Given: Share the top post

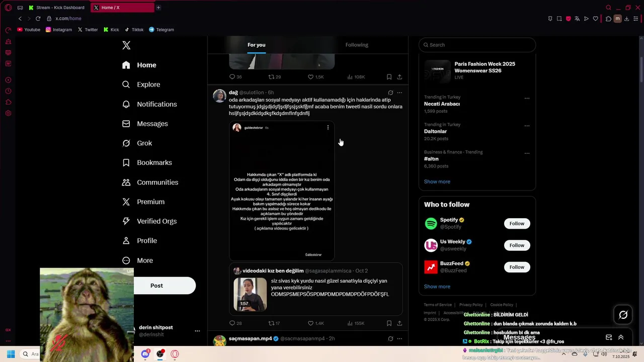Looking at the screenshot, I should pos(399,77).
